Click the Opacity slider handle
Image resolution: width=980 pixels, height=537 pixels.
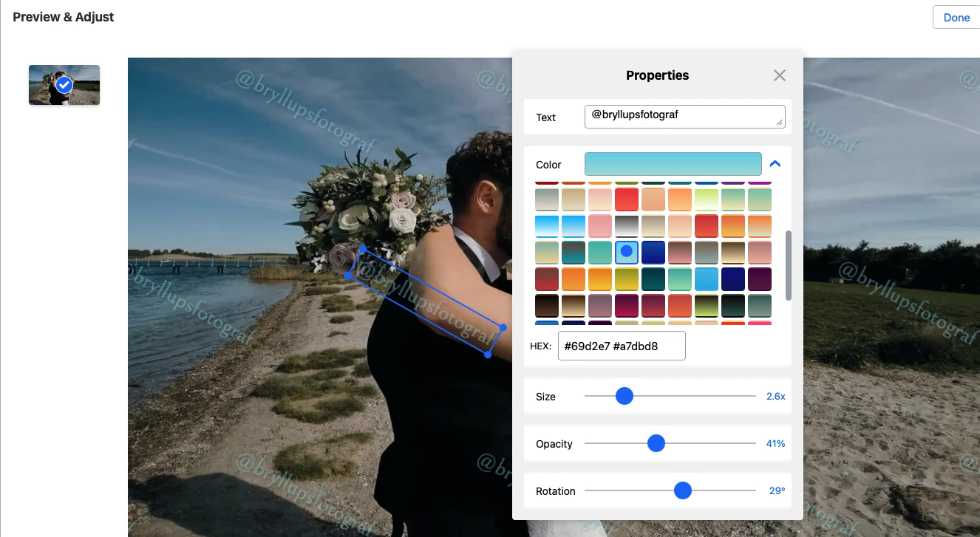tap(656, 442)
